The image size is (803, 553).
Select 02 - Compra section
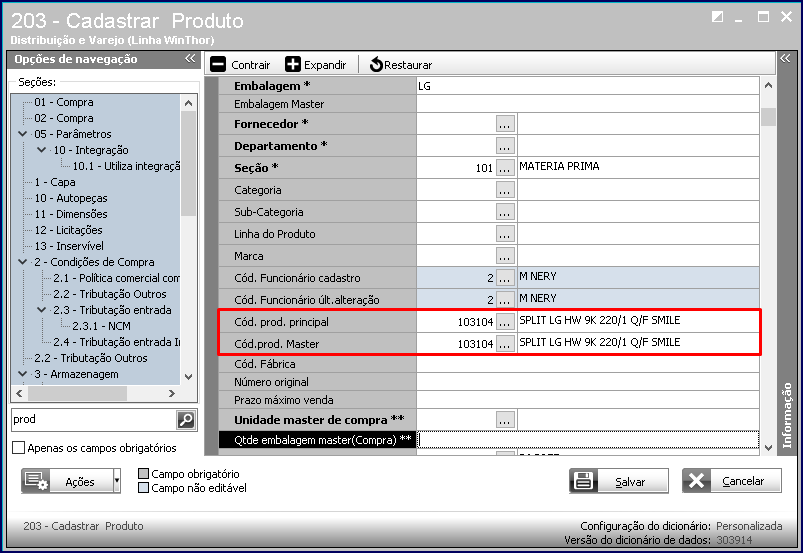point(64,118)
